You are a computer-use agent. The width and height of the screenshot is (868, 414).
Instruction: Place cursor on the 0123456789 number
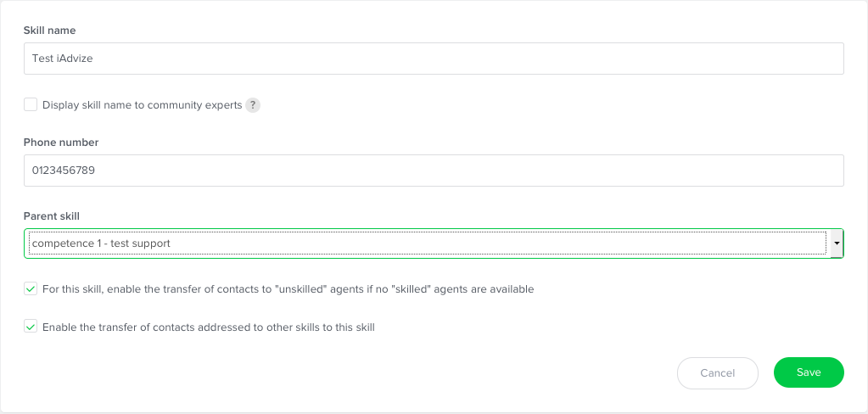63,171
